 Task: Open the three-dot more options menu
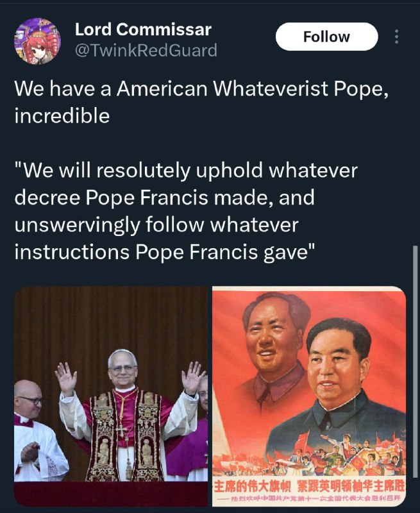point(396,37)
